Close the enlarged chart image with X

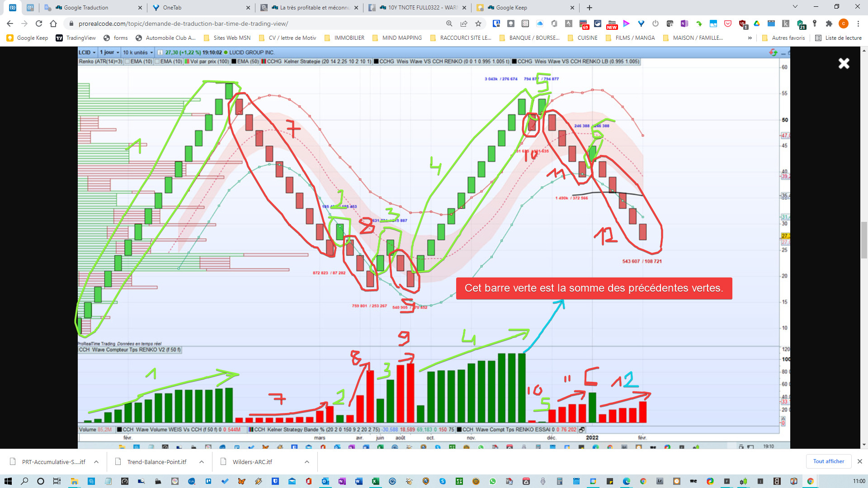[844, 63]
